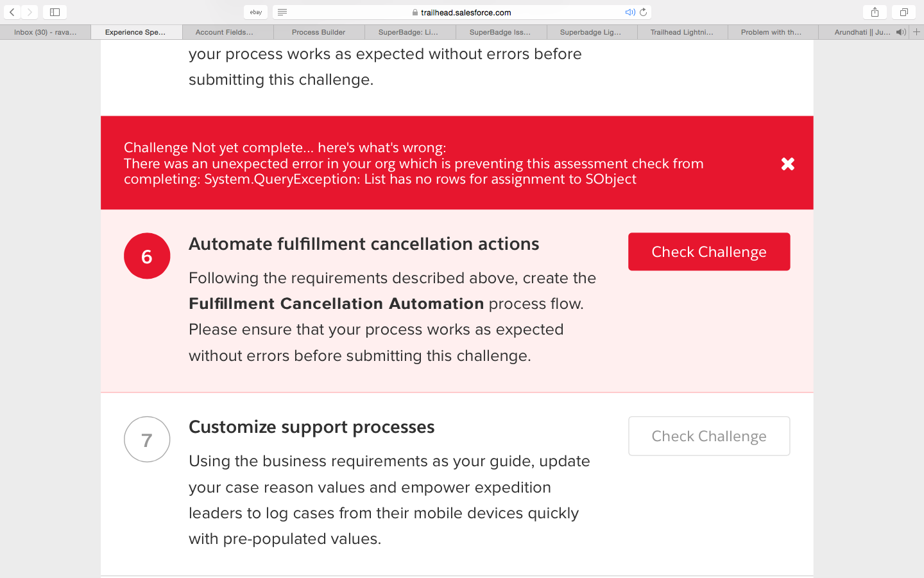Open a new tab with plus button
The width and height of the screenshot is (924, 578).
click(x=917, y=32)
